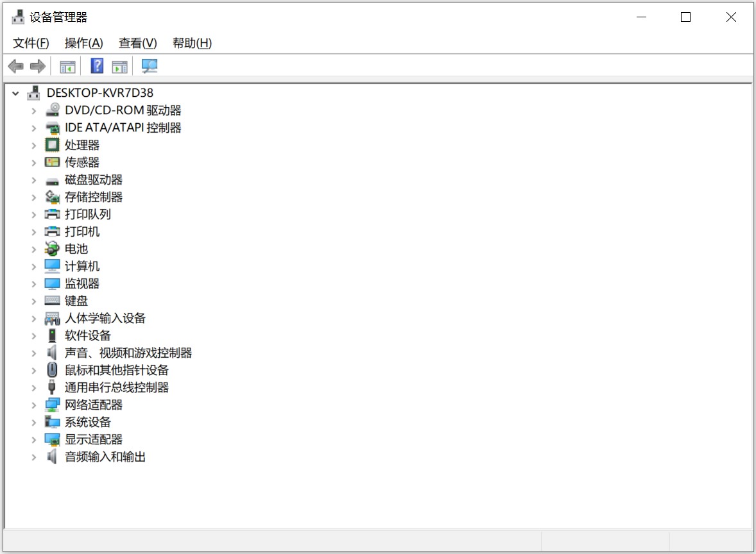Open the 文件(F) menu

[31, 44]
